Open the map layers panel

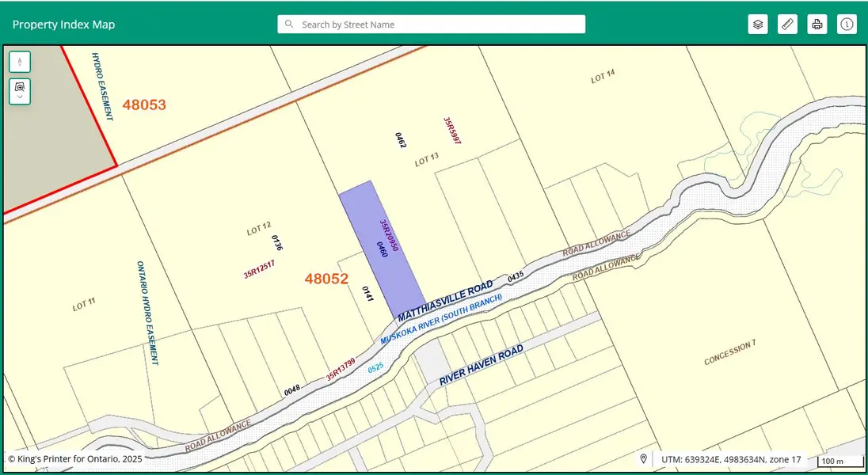(x=758, y=25)
